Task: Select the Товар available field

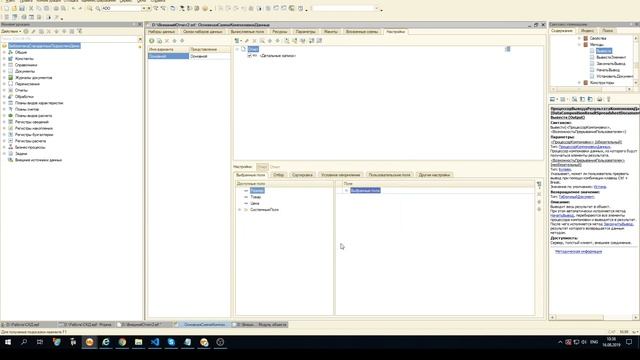Action: [256, 197]
